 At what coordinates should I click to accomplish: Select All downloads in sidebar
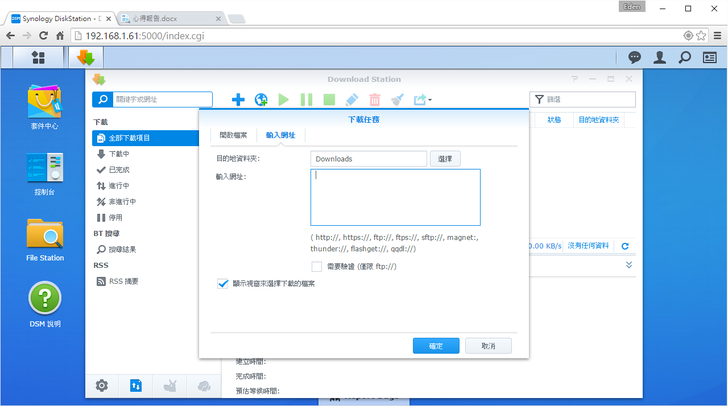coord(146,138)
